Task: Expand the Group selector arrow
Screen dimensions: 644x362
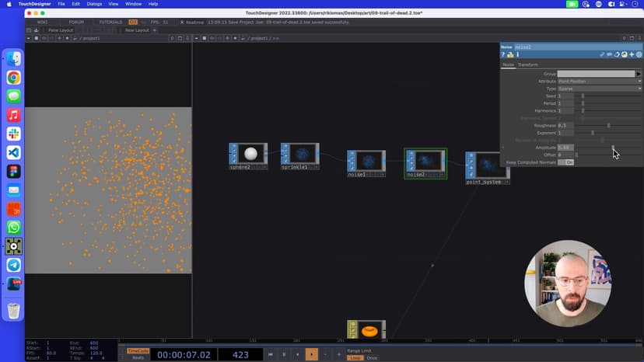Action: tap(639, 74)
